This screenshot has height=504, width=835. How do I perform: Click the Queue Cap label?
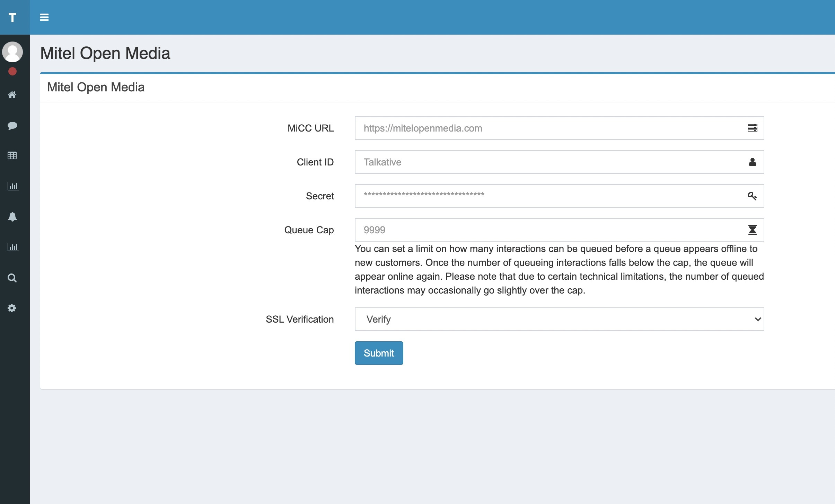(309, 230)
